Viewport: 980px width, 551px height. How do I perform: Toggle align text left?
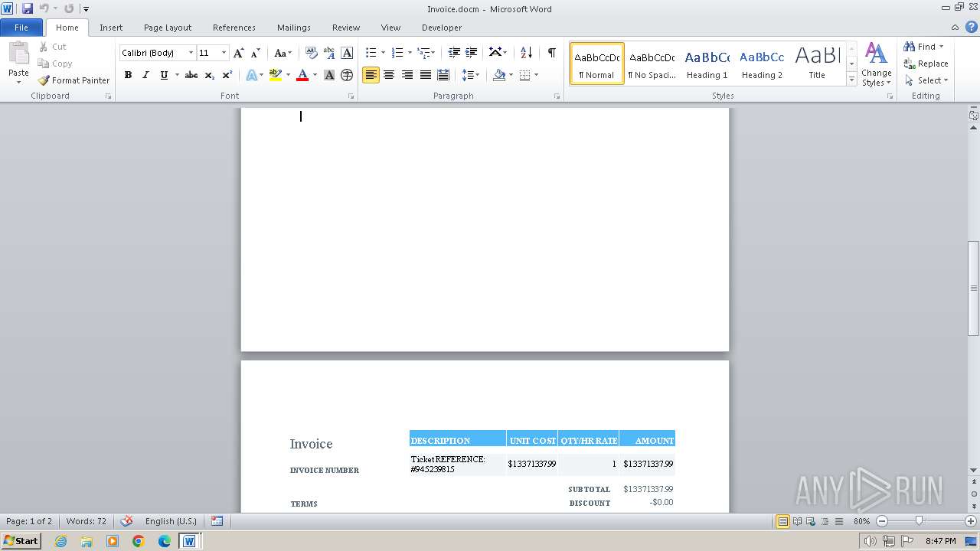[371, 75]
